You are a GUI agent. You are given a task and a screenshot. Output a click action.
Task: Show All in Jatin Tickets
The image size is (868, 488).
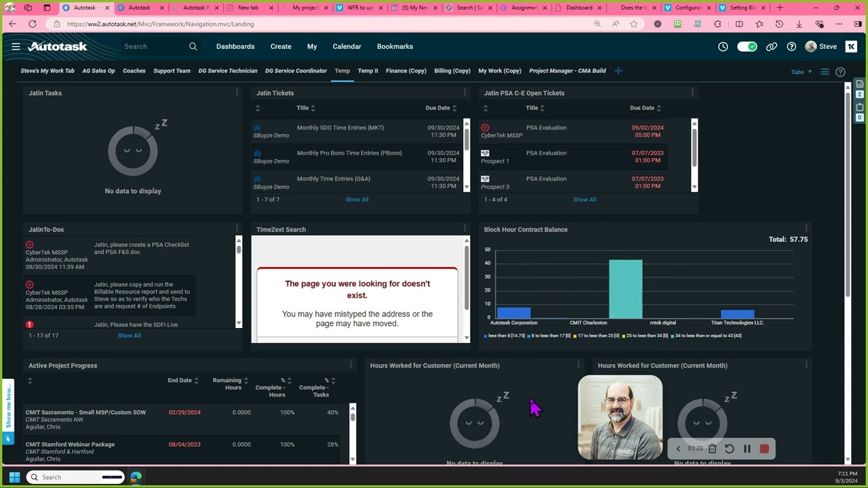click(x=357, y=199)
